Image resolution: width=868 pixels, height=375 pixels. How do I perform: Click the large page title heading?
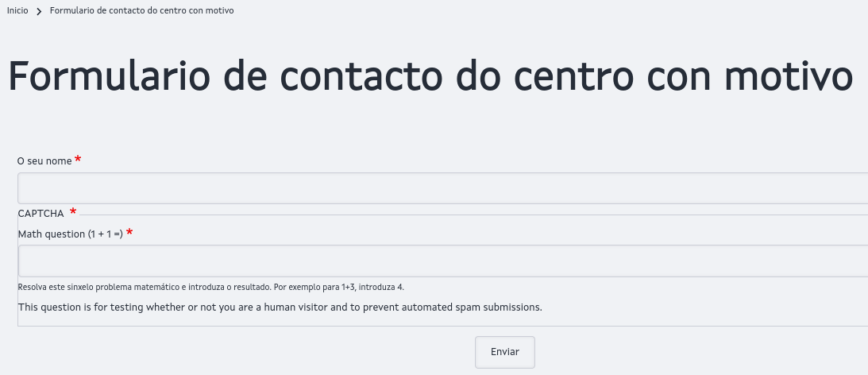coord(430,77)
